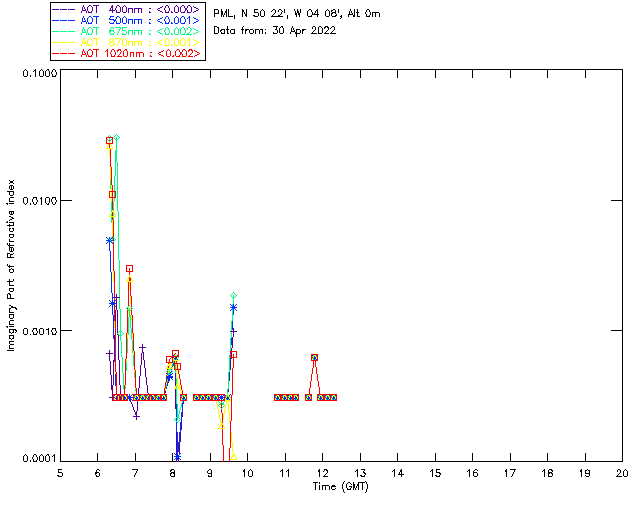Click the 'Imaginary Part of Refractive index' axis title

tap(11, 265)
